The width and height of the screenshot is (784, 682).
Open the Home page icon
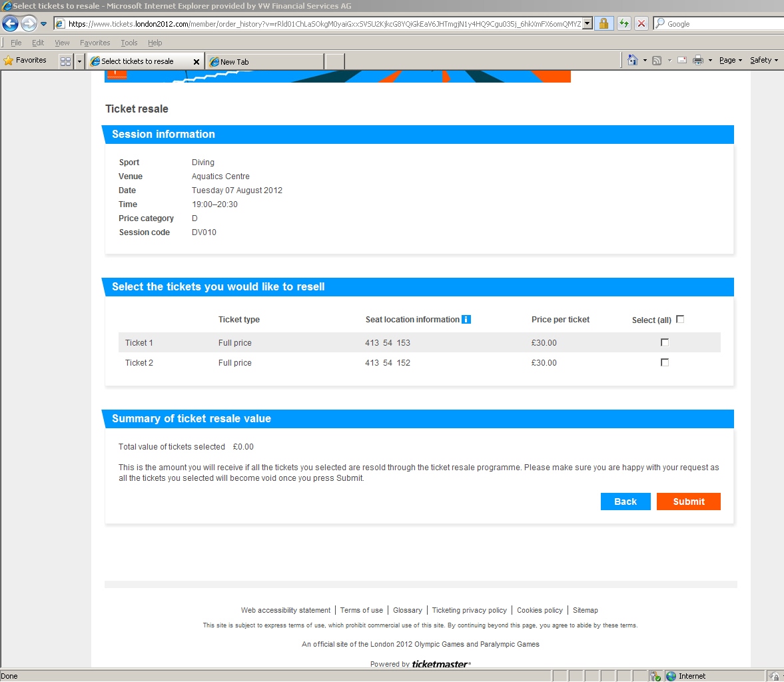click(x=632, y=61)
